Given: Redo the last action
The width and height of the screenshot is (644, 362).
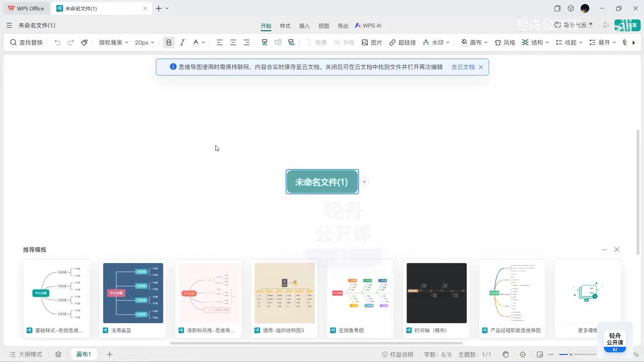Looking at the screenshot, I should point(71,43).
